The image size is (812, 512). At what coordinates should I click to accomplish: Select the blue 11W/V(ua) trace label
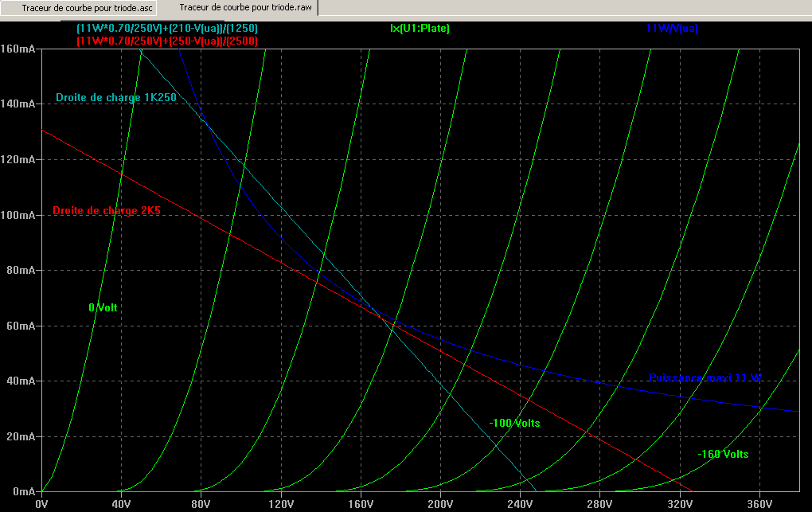672,28
